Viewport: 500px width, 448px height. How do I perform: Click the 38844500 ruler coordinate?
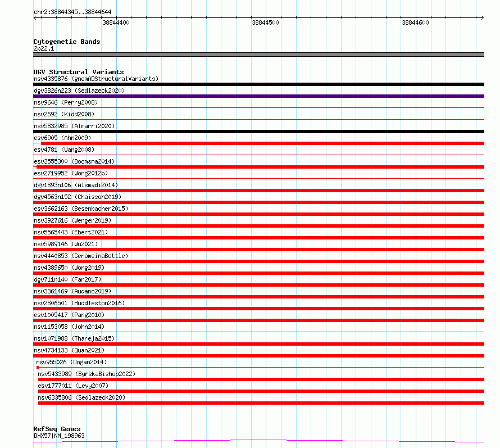pos(265,22)
